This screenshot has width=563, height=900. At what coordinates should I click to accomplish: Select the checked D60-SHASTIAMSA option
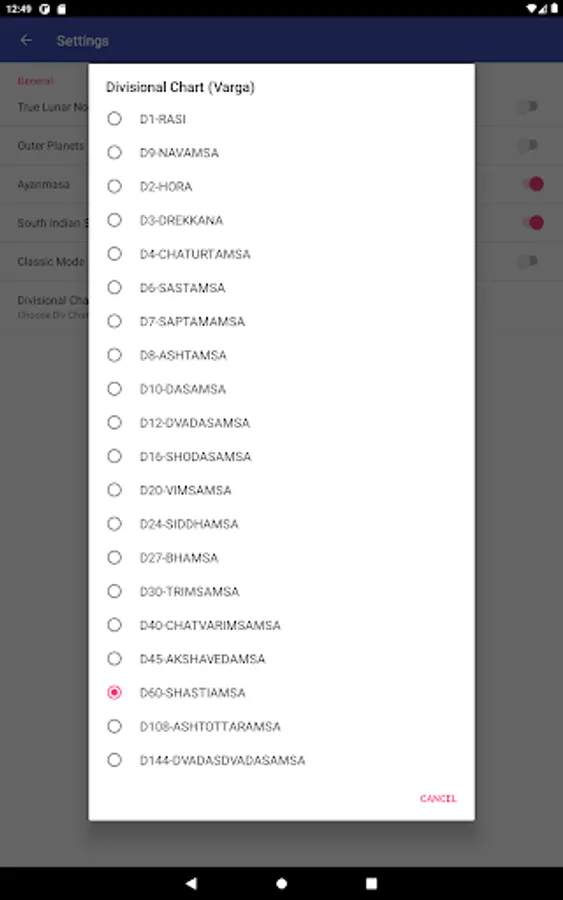pos(281,693)
